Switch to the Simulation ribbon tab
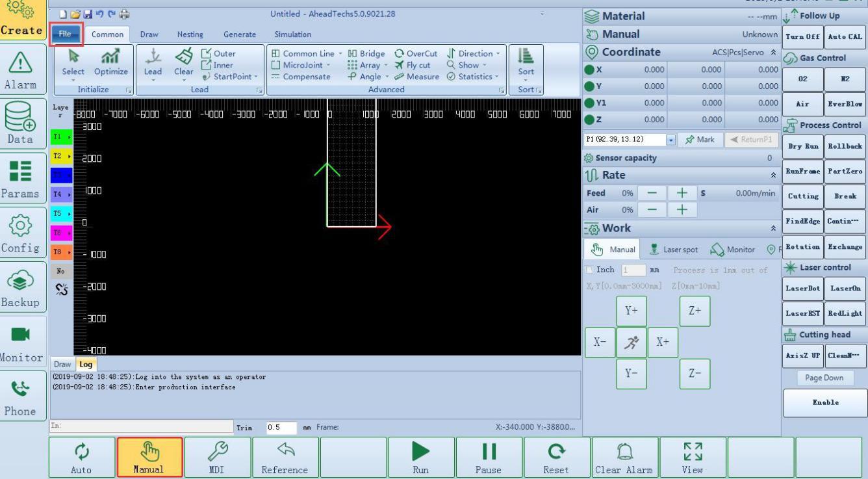Image resolution: width=868 pixels, height=479 pixels. pyautogui.click(x=292, y=34)
